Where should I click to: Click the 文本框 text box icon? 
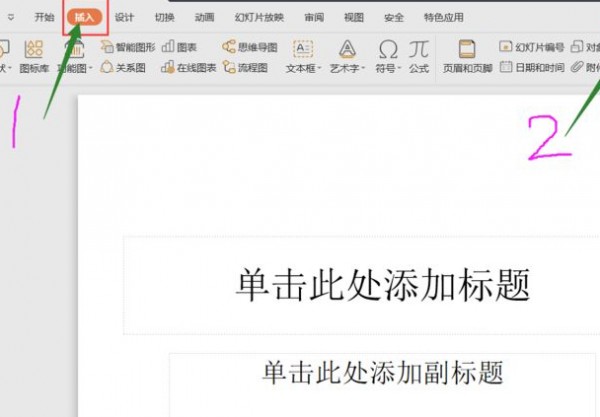coord(303,50)
